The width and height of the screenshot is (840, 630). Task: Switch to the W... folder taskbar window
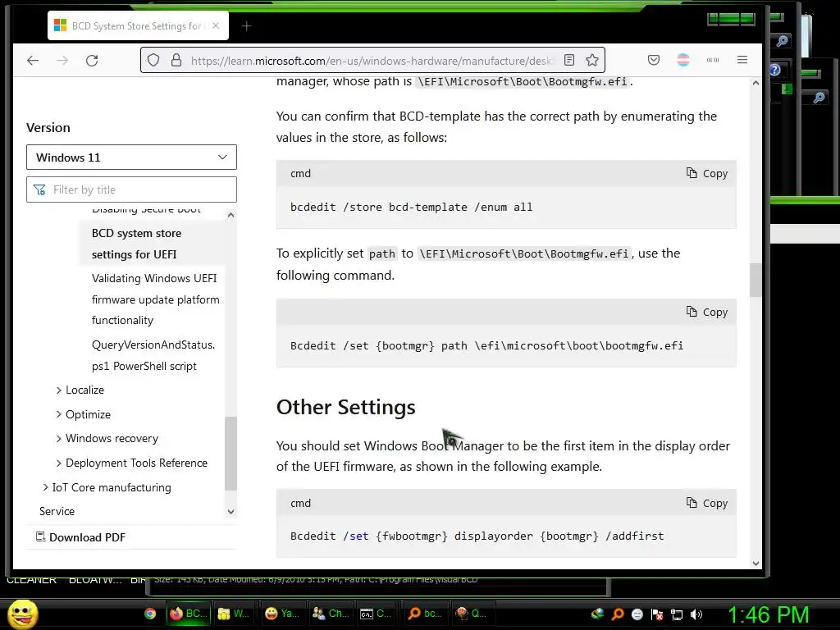coord(234,614)
